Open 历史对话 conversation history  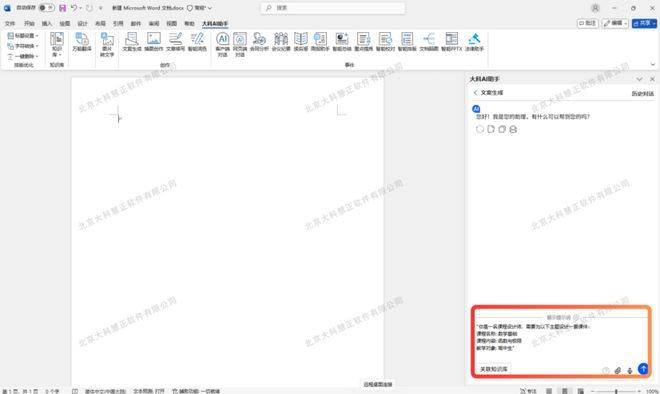point(643,93)
